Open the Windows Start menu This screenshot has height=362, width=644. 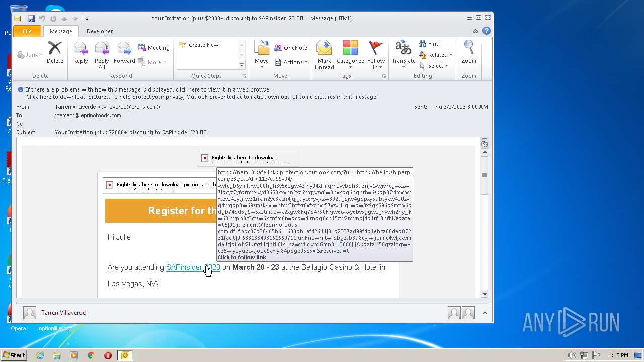pyautogui.click(x=14, y=355)
